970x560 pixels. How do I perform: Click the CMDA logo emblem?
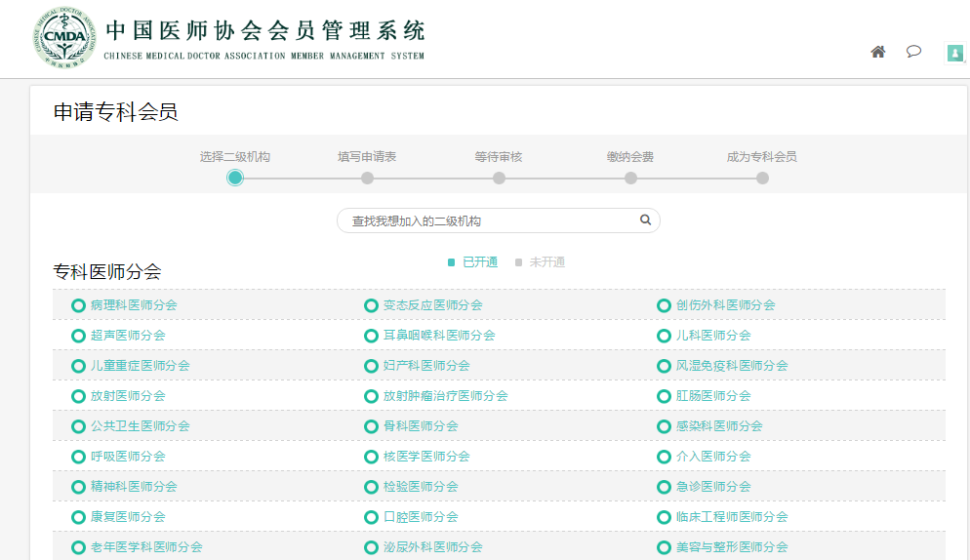point(64,37)
